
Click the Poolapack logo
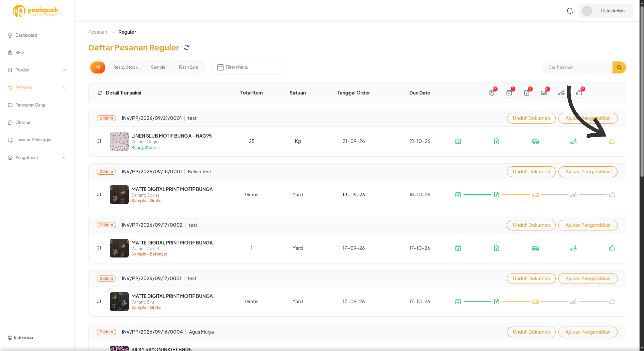click(x=36, y=11)
